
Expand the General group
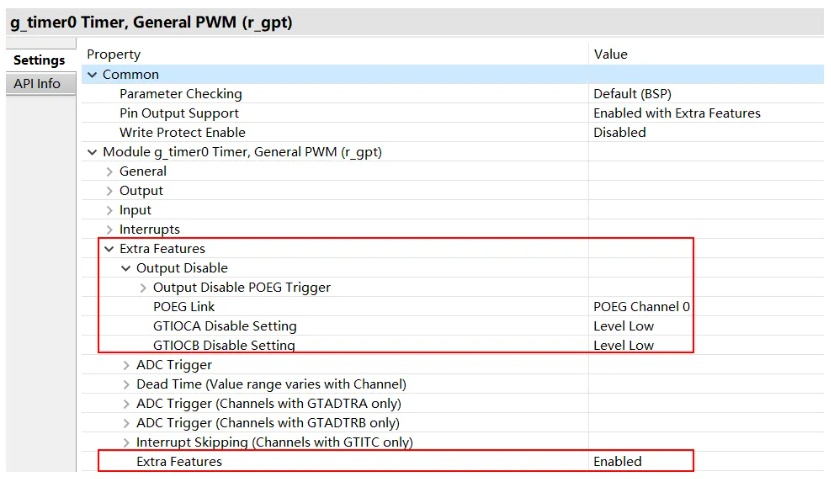tap(110, 172)
